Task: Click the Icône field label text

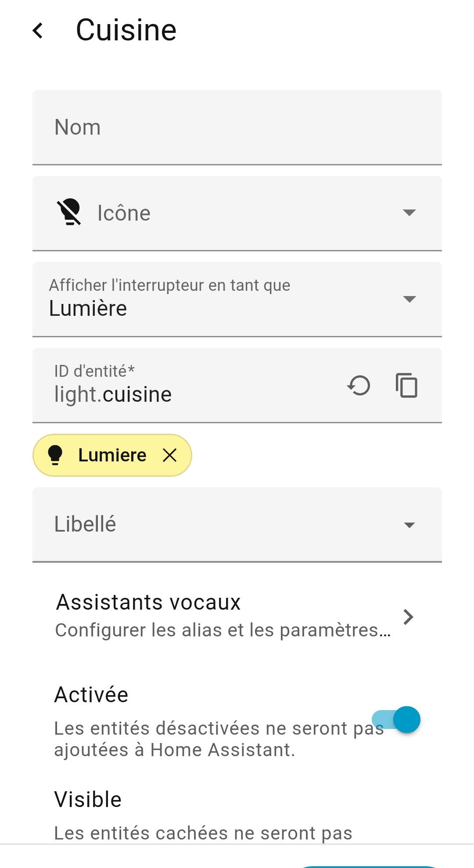Action: (124, 213)
